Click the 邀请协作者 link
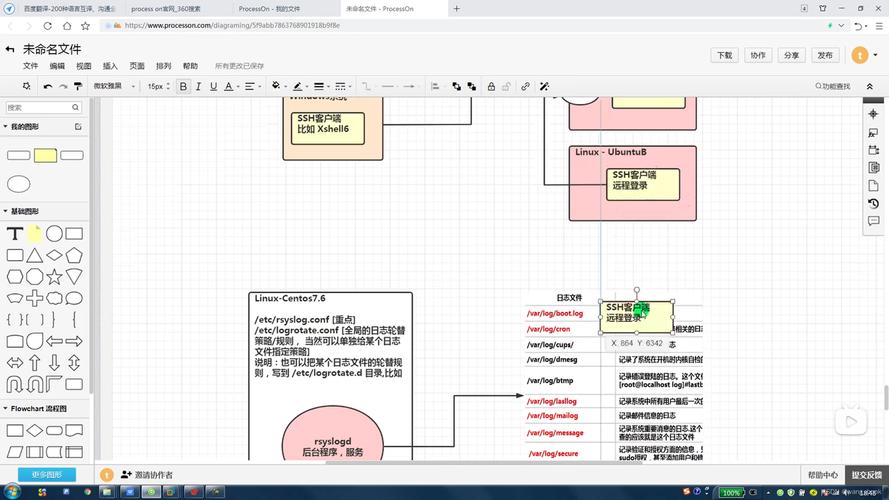This screenshot has width=889, height=500. 147,475
